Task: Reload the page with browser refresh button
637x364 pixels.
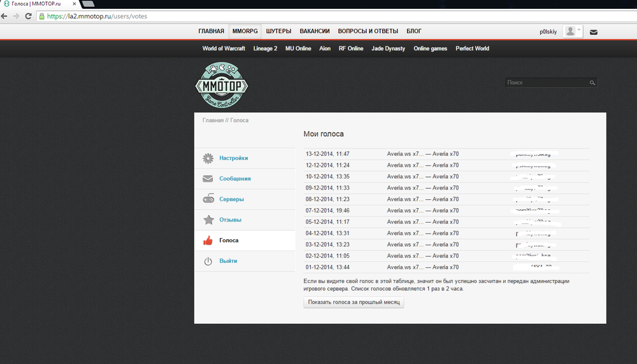Action: [x=29, y=16]
